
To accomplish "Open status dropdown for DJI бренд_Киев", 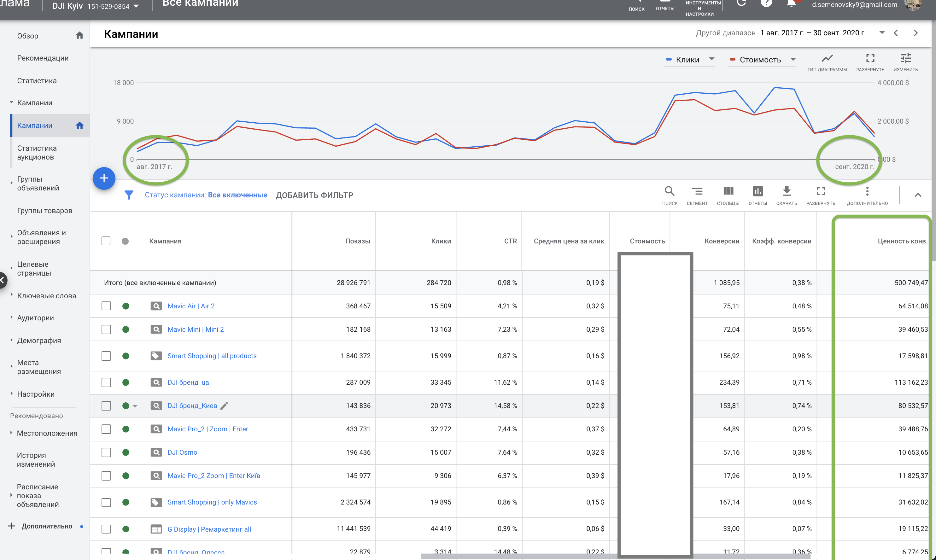I will tap(135, 406).
